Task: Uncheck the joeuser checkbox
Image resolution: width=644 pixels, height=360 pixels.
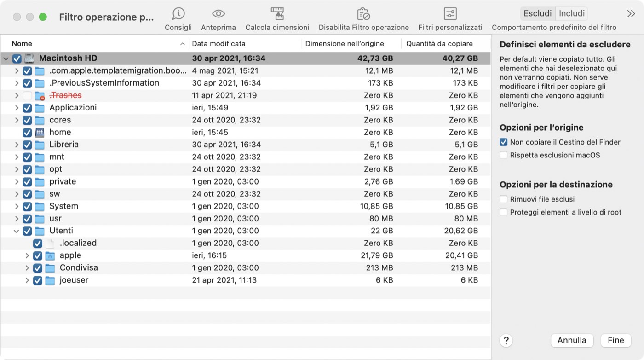Action: point(38,280)
